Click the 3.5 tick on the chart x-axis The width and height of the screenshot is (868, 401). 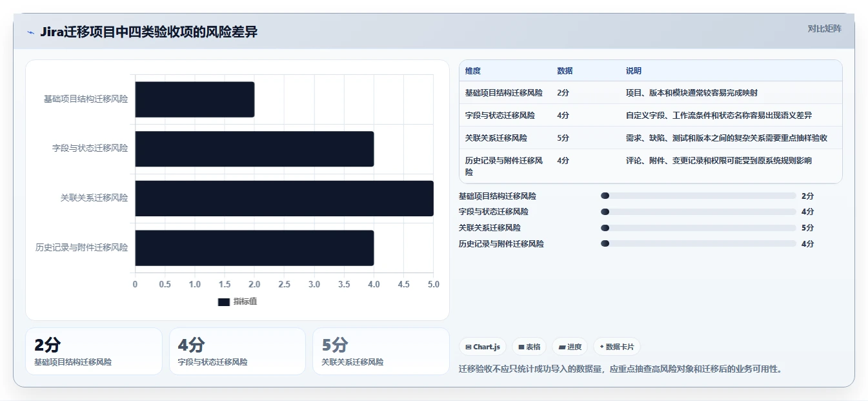(344, 284)
